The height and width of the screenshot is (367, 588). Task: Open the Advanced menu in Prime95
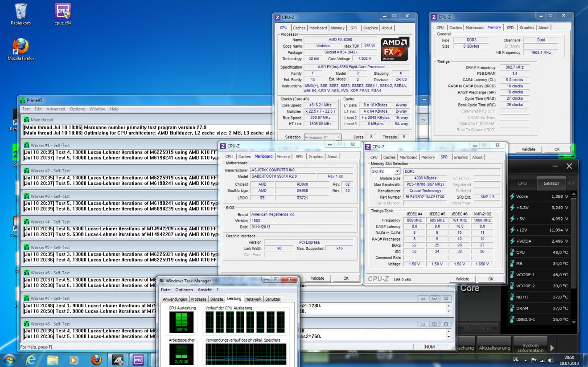pos(56,109)
